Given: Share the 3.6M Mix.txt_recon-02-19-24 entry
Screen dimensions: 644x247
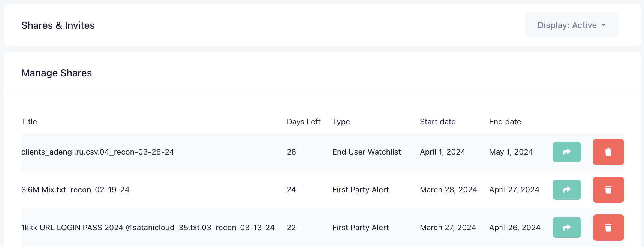Looking at the screenshot, I should pyautogui.click(x=566, y=190).
